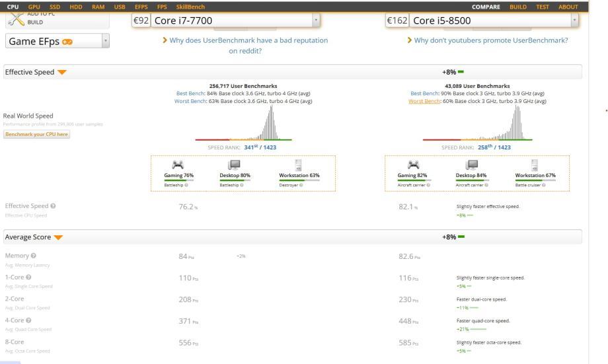Open the CPU menu in top navigation
This screenshot has height=364, width=608.
[x=13, y=7]
